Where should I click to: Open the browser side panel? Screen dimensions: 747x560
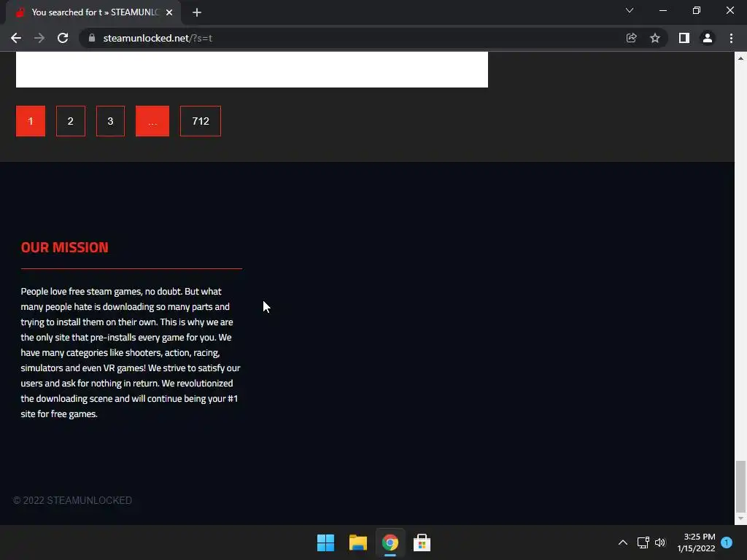click(x=684, y=38)
